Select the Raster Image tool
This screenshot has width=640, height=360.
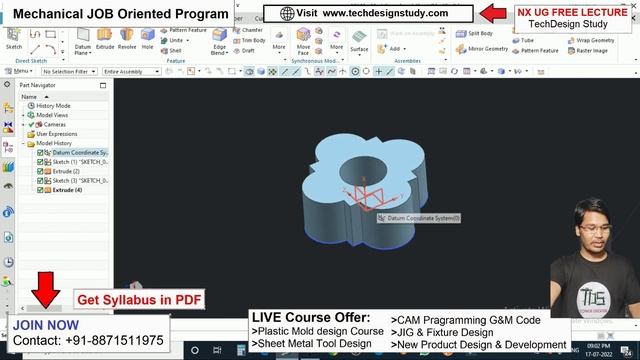click(x=588, y=51)
